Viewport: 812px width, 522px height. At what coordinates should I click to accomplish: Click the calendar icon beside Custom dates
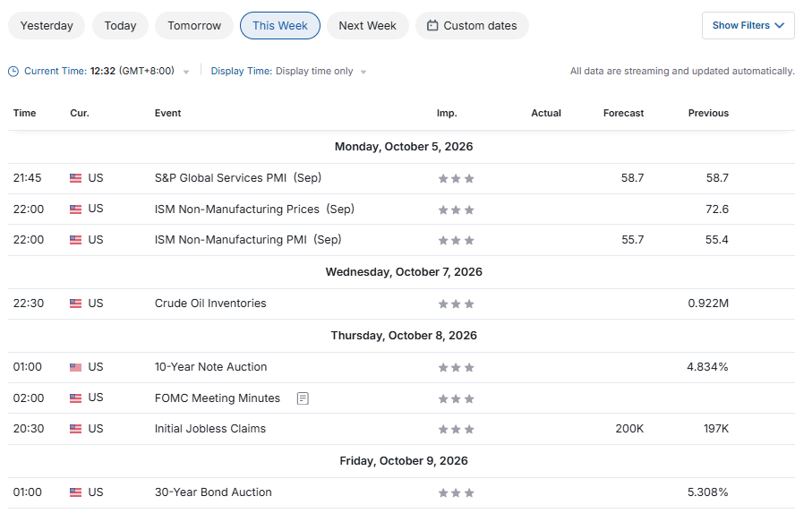(432, 25)
